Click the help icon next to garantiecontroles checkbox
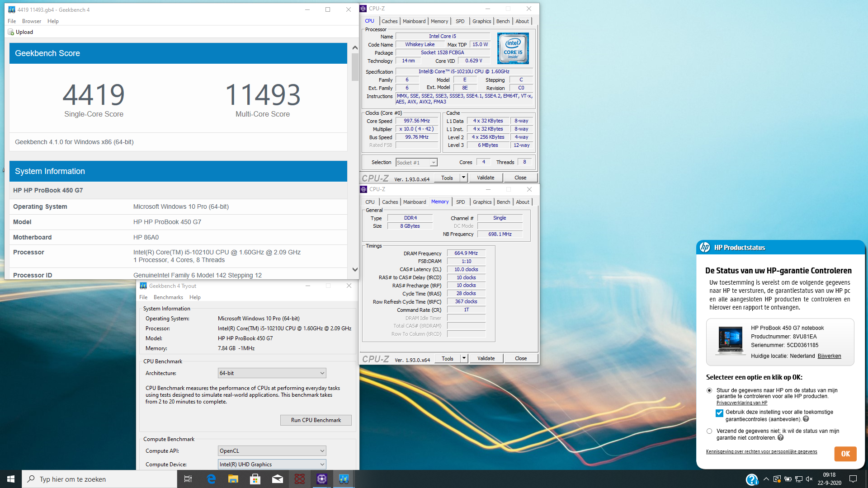The width and height of the screenshot is (868, 488). [806, 419]
